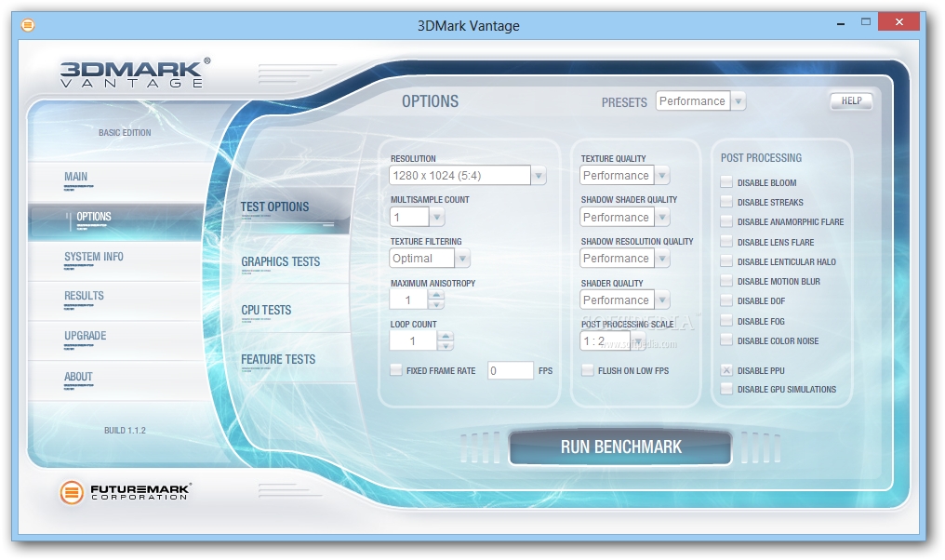Decrease the Maximum Anisotropy value

pos(436,304)
